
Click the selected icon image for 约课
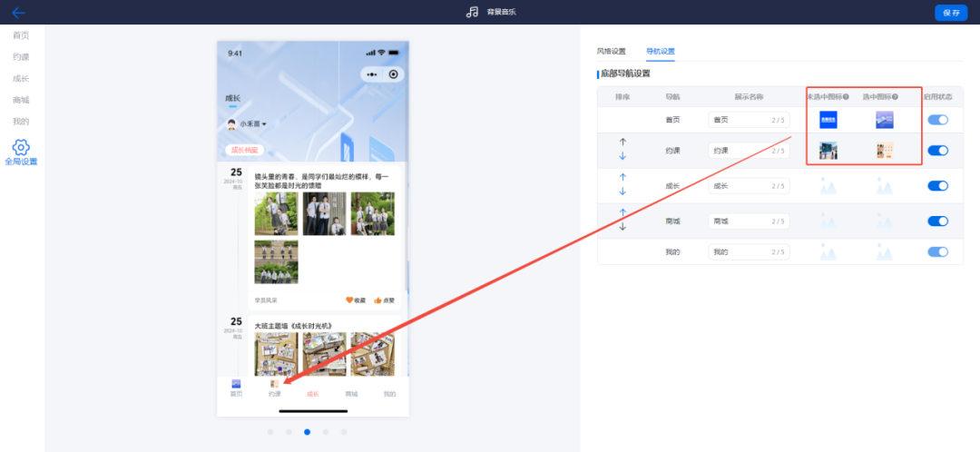pos(884,151)
